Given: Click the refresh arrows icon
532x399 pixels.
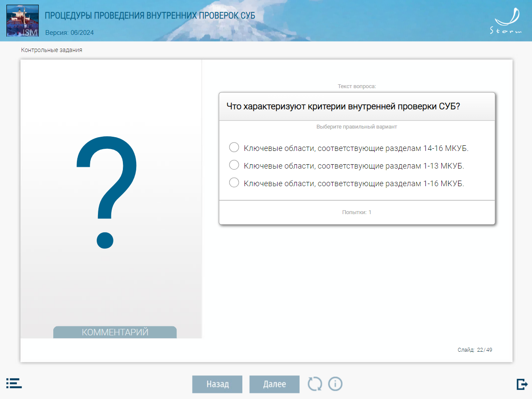Looking at the screenshot, I should coord(315,384).
